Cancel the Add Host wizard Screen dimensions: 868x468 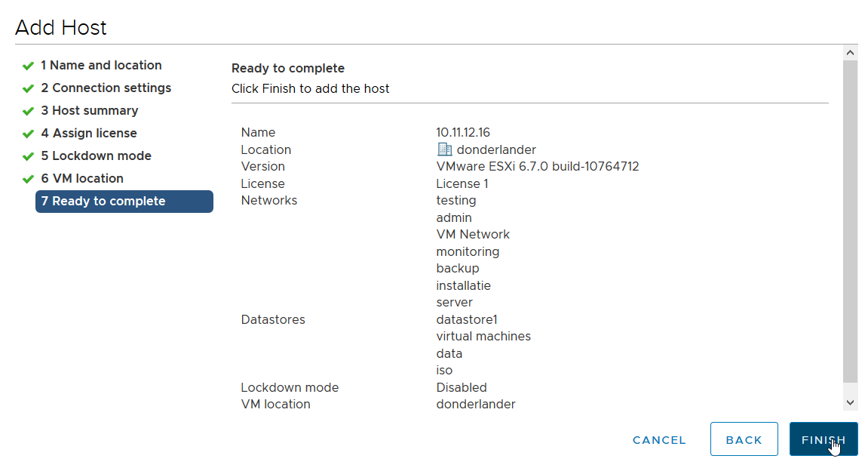point(659,439)
